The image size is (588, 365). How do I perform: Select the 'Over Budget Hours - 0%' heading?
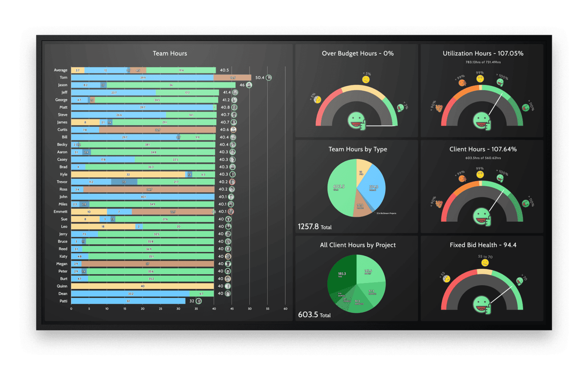pos(358,54)
